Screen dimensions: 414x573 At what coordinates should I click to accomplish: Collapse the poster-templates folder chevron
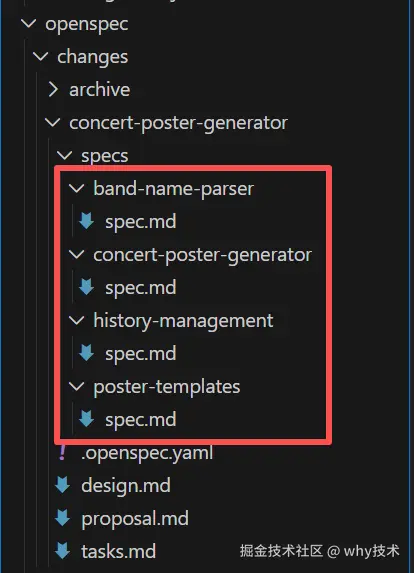pos(77,386)
